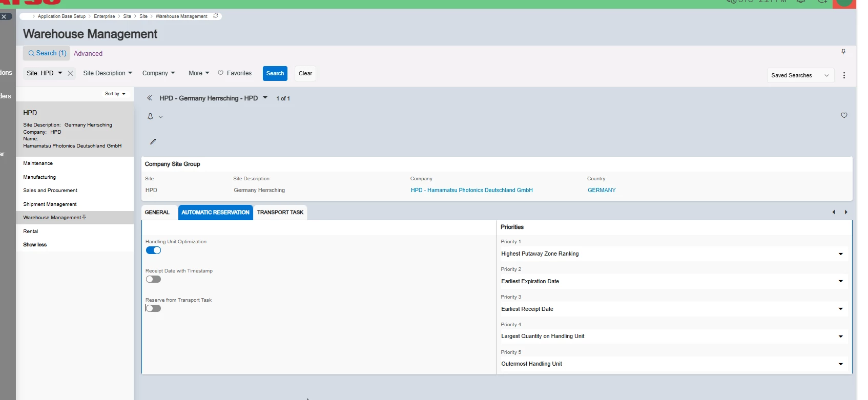The width and height of the screenshot is (868, 400).
Task: Open the Company filter dropdown
Action: pyautogui.click(x=159, y=73)
